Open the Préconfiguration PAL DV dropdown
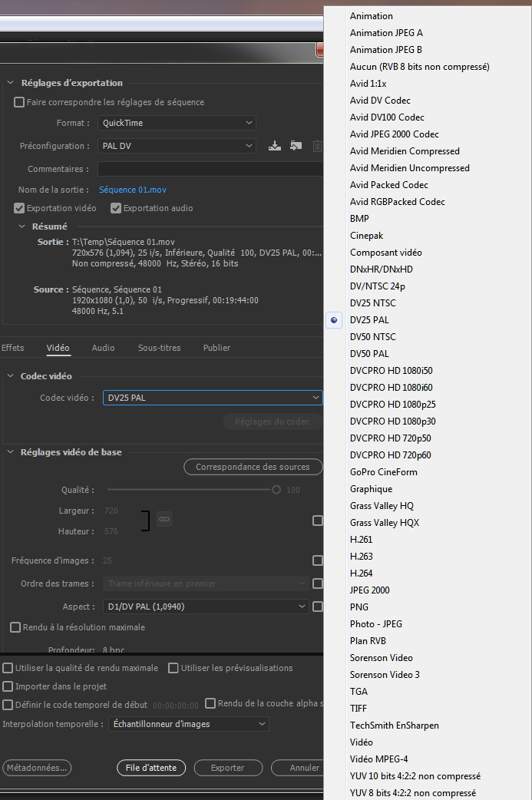532x800 pixels. click(x=177, y=146)
